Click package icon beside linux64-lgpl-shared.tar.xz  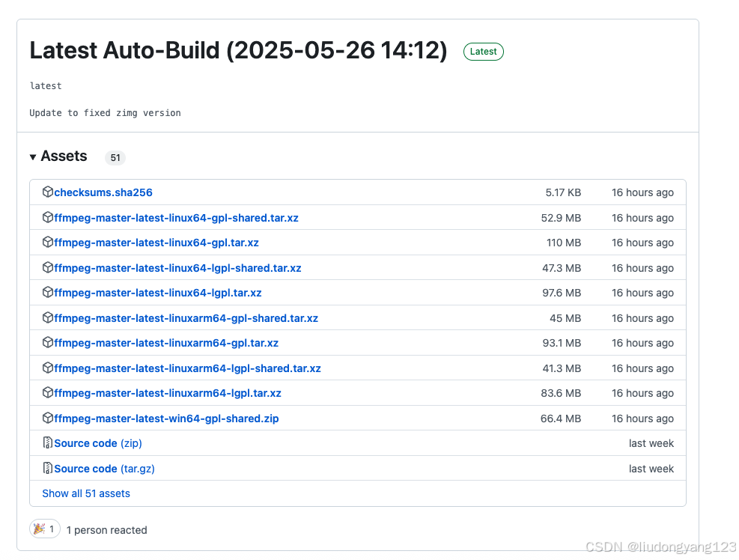pos(48,268)
